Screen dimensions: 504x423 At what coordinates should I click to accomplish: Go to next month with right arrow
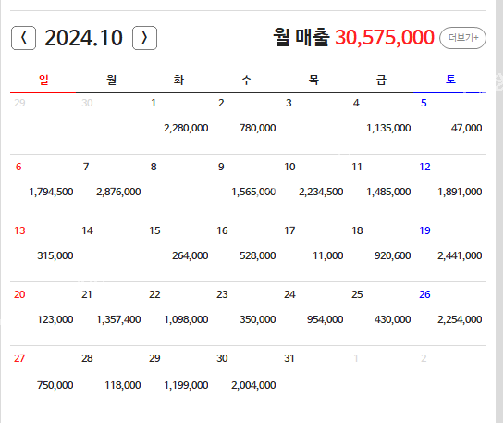click(x=144, y=38)
